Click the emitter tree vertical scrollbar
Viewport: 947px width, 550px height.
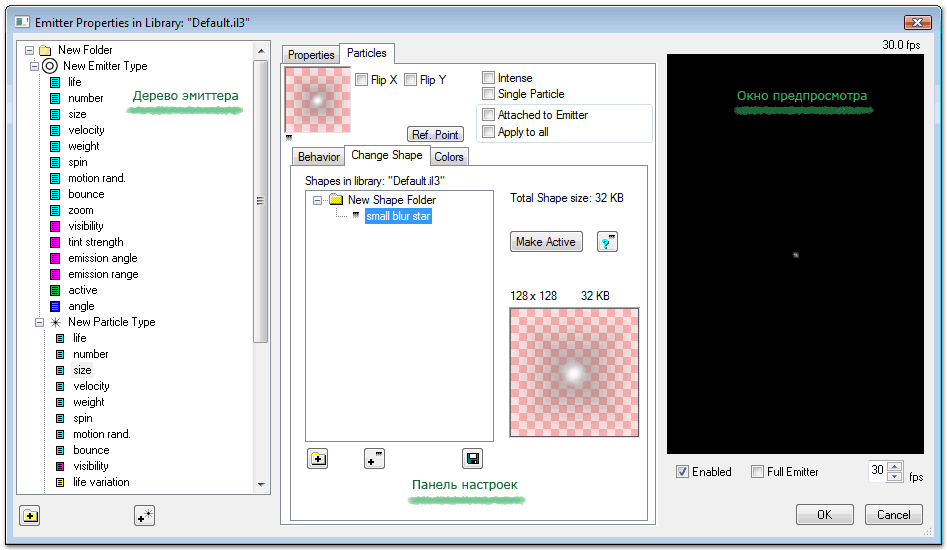tap(261, 200)
